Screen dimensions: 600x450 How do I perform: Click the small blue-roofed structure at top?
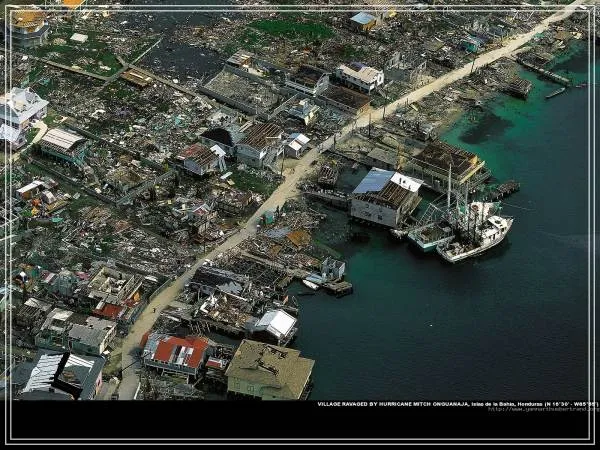pyautogui.click(x=363, y=19)
